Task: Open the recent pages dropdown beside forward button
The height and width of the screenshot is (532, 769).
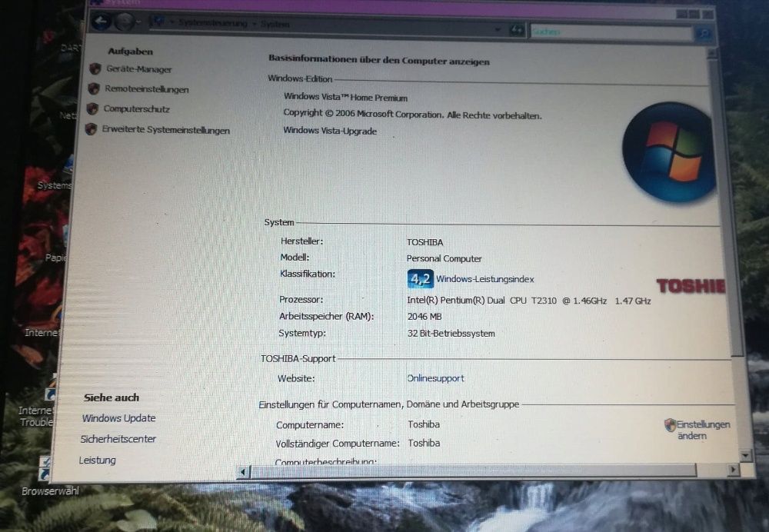Action: point(138,22)
